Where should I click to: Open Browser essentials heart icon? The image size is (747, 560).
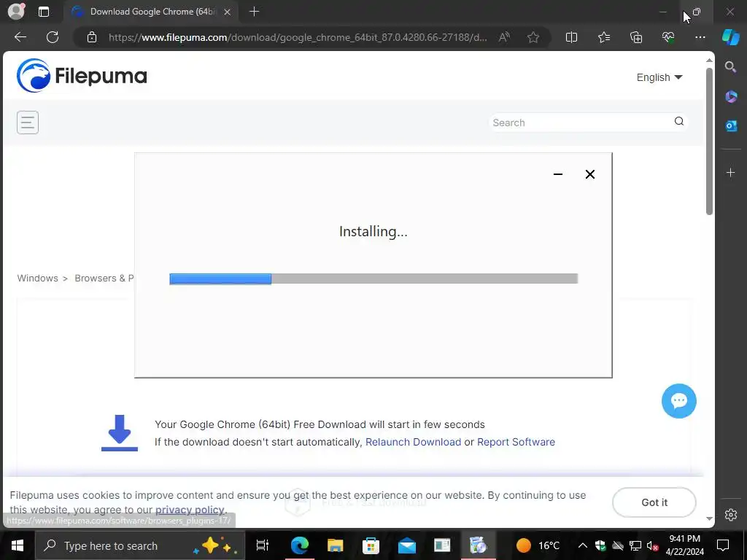point(668,37)
